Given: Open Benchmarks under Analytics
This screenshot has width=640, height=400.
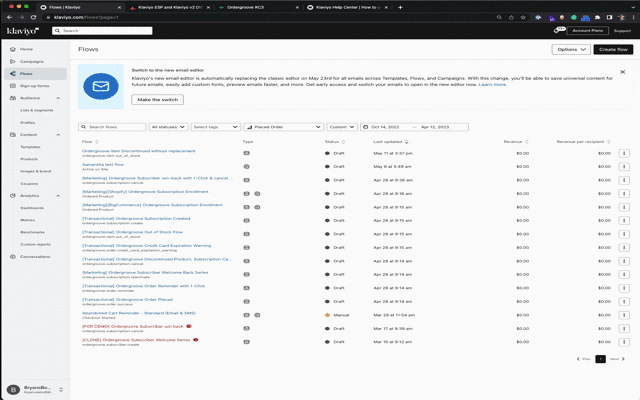Looking at the screenshot, I should click(x=32, y=232).
